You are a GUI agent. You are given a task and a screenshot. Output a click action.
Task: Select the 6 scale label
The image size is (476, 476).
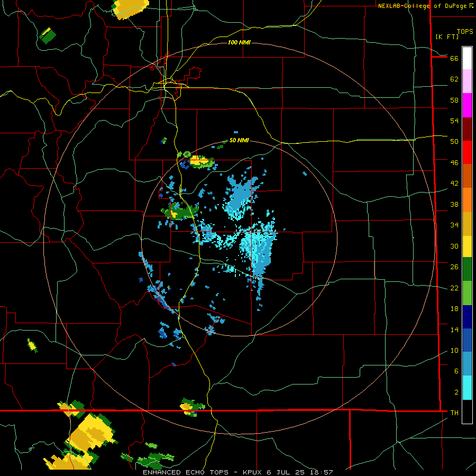[x=456, y=371]
